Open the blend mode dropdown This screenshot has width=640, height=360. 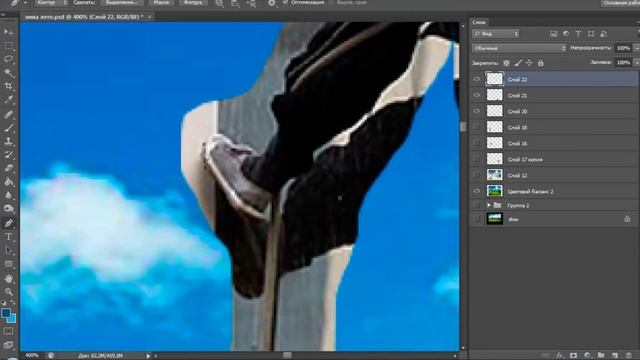click(x=519, y=48)
